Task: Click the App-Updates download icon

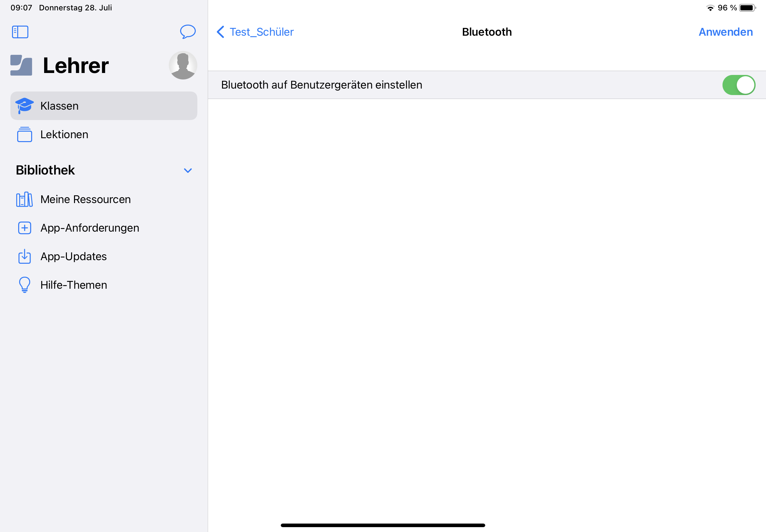Action: 24,256
